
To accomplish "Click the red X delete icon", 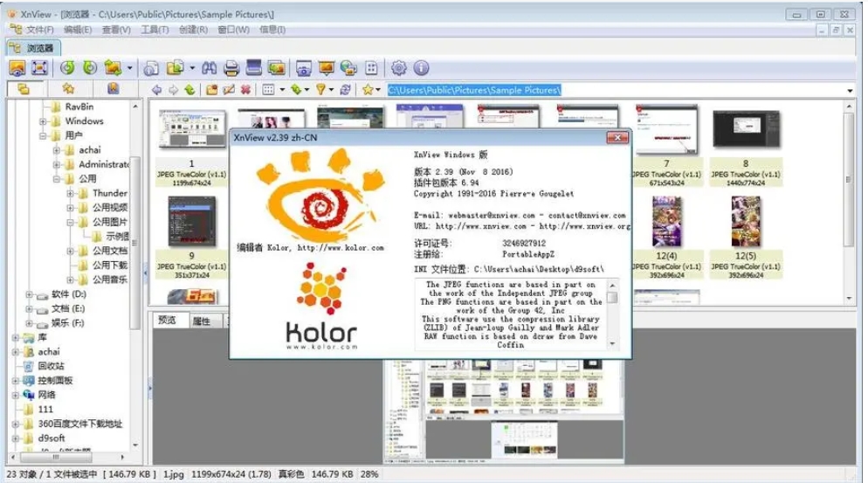I will coord(245,90).
